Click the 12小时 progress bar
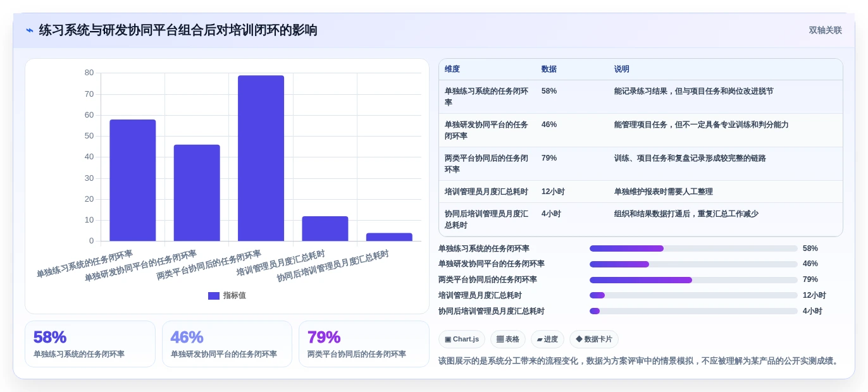 click(x=693, y=295)
